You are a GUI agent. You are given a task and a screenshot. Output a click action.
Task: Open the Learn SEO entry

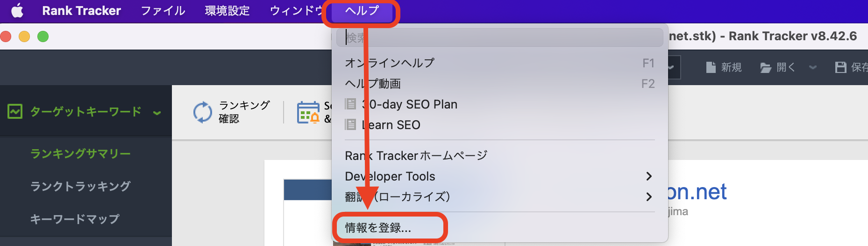[x=499, y=125]
